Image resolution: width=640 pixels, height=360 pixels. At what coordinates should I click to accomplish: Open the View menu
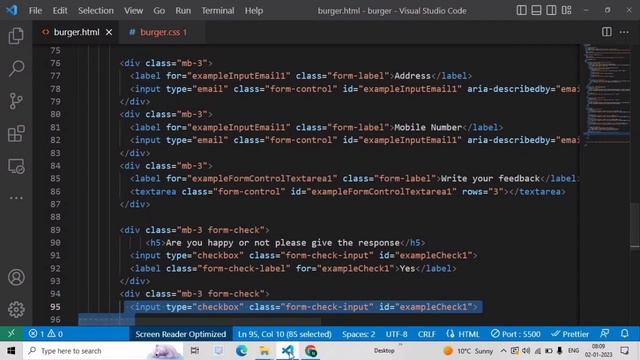coord(133,11)
